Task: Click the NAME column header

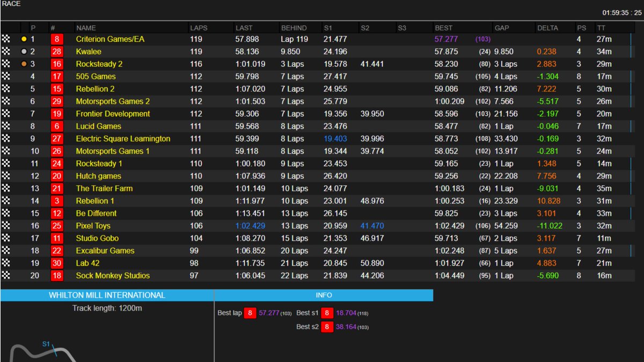Action: 86,28
